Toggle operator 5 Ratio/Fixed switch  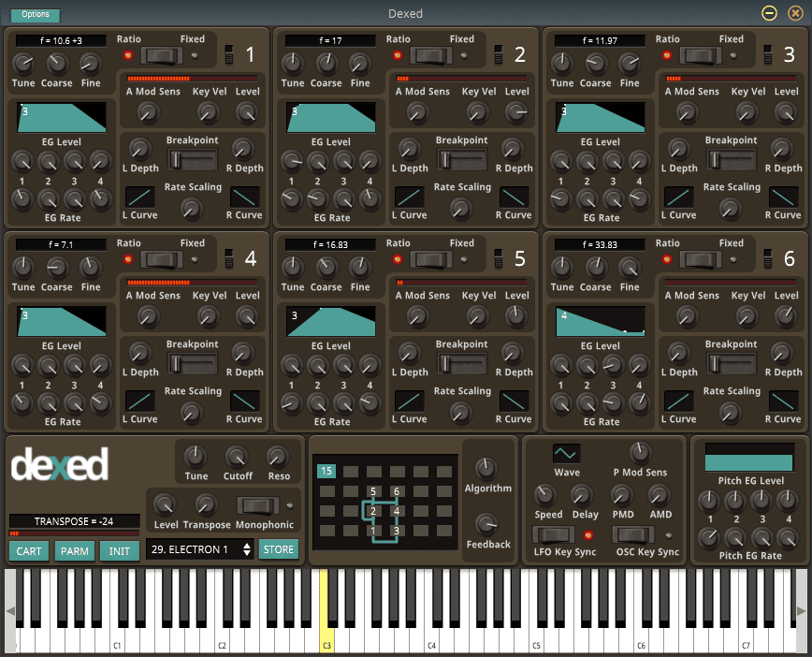tap(431, 259)
